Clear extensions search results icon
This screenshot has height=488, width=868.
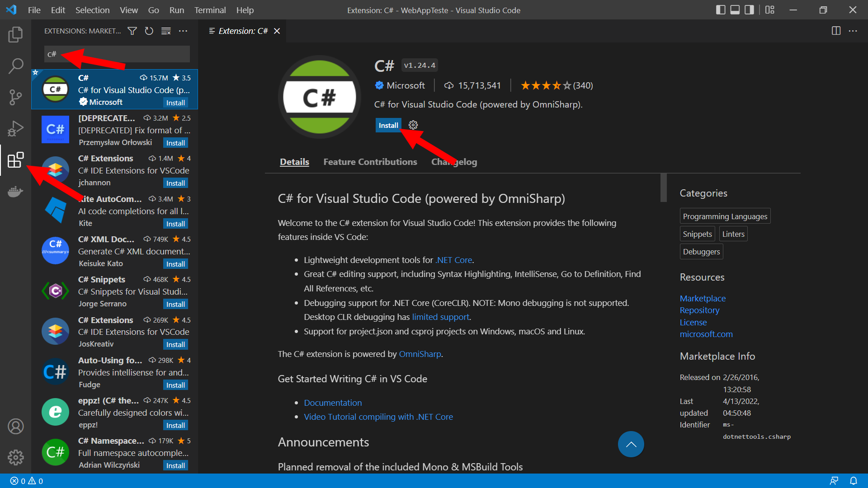pyautogui.click(x=166, y=31)
